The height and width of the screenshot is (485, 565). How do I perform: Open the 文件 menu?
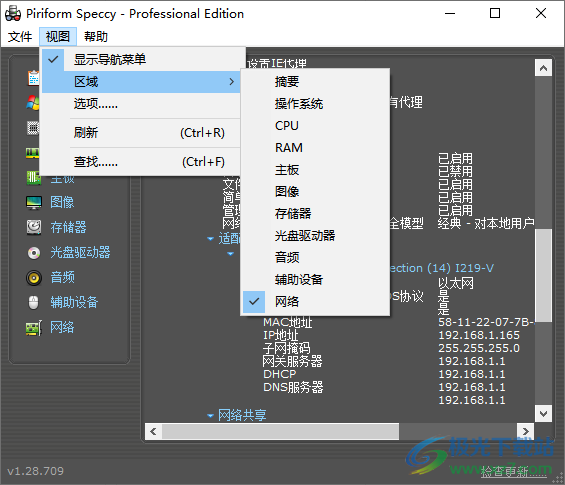point(20,36)
